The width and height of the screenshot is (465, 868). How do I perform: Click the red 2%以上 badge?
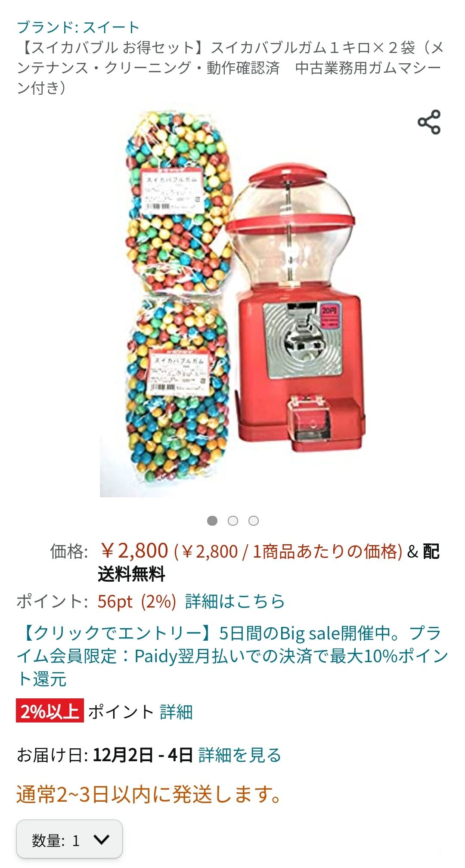(50, 711)
